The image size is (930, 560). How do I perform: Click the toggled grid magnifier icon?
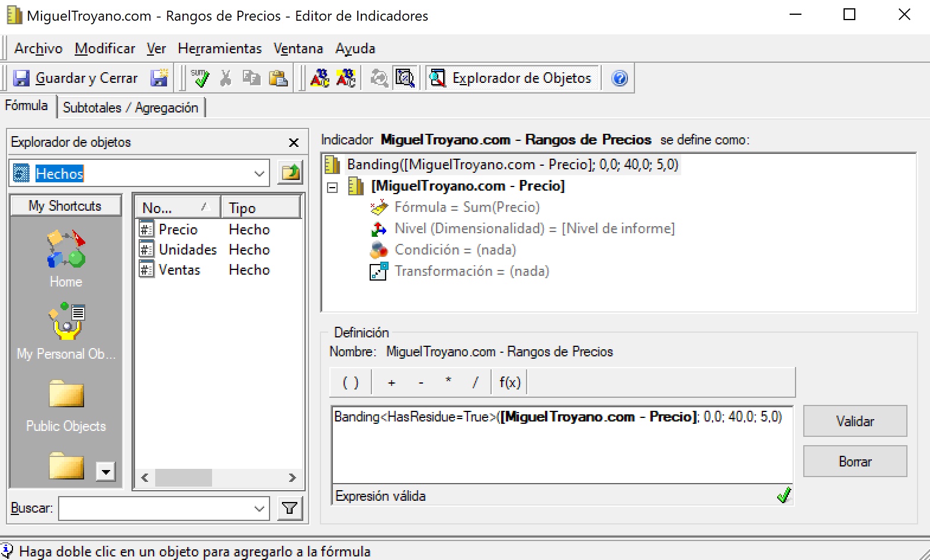(x=405, y=78)
